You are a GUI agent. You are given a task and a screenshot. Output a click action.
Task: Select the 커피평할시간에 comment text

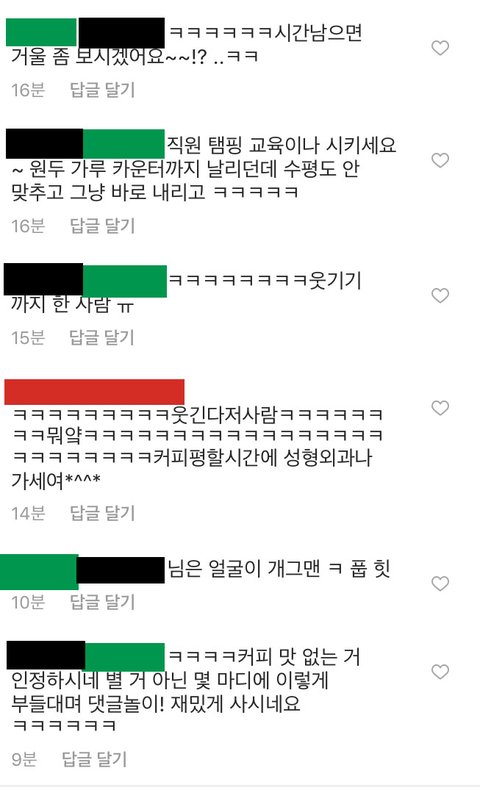pyautogui.click(x=196, y=446)
